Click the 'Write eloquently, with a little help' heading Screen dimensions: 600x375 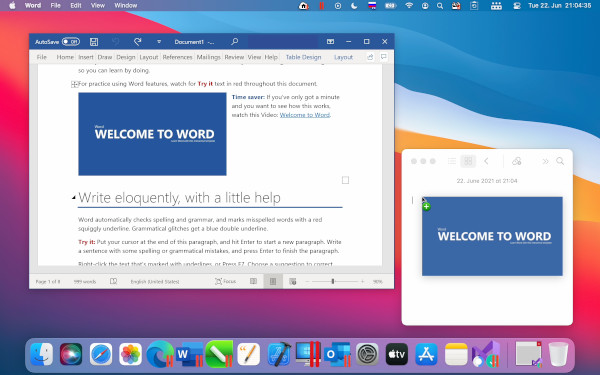pos(179,198)
